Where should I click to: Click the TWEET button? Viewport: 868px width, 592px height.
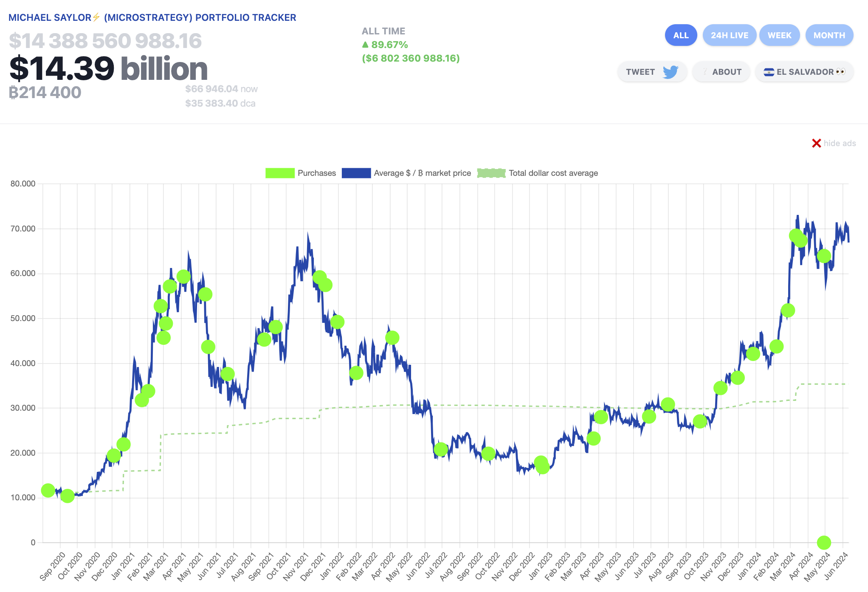(652, 72)
